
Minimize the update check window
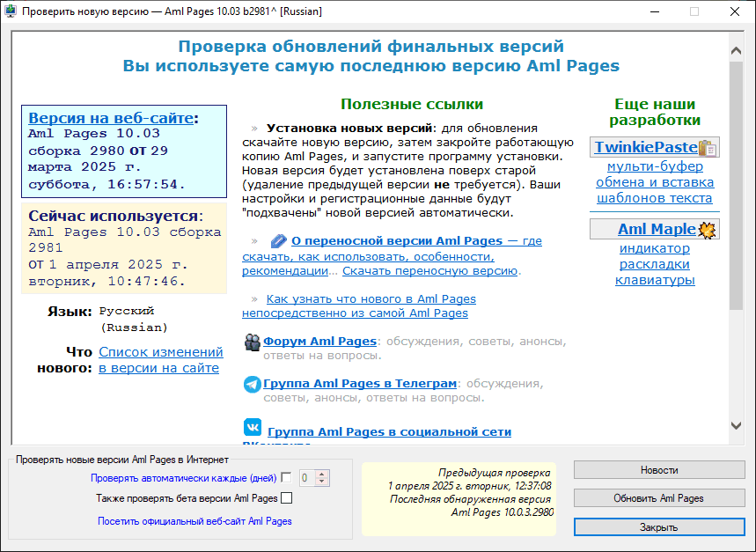click(x=655, y=11)
